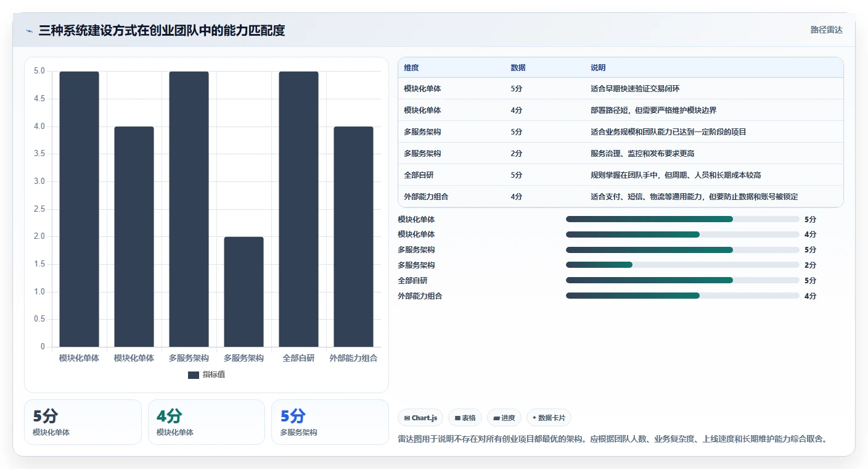Click the lightning icon beside the page title

point(30,30)
